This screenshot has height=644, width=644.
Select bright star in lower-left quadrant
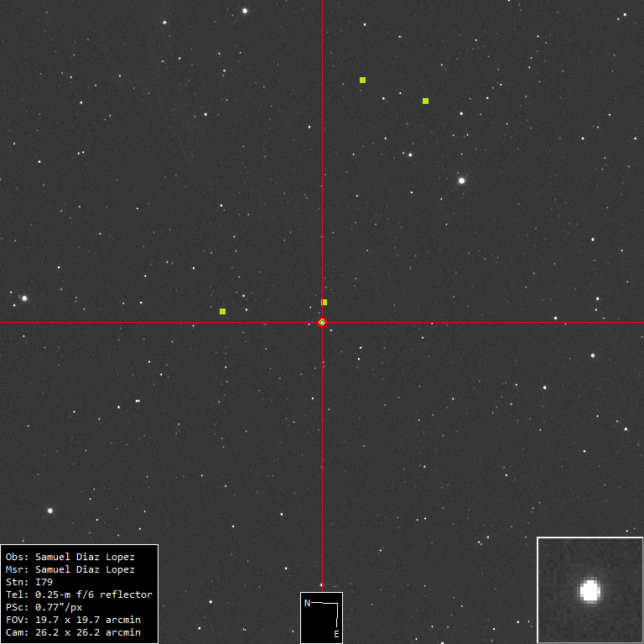[x=49, y=510]
